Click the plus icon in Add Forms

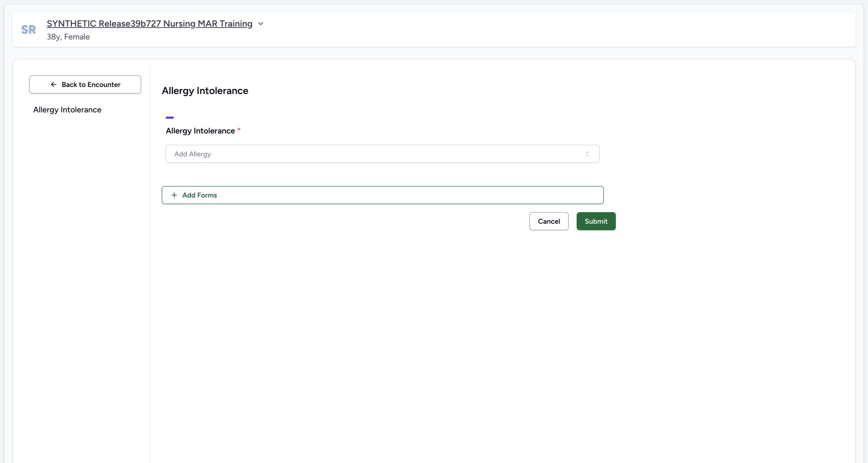[x=174, y=195]
